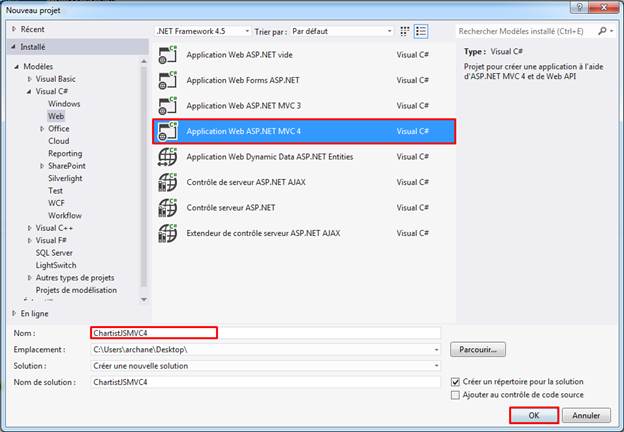Viewport: 624px width, 432px height.
Task: Open the Solution Créer une nouvelle solution dropdown
Action: (437, 366)
